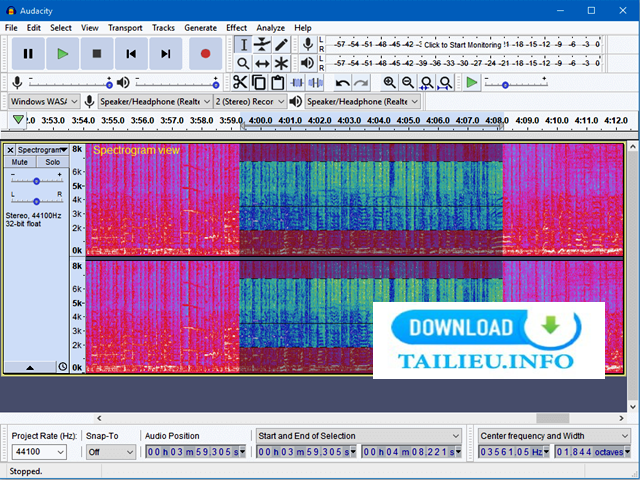Viewport: 640px width, 480px height.
Task: Start recording with the Record button
Action: (x=205, y=54)
